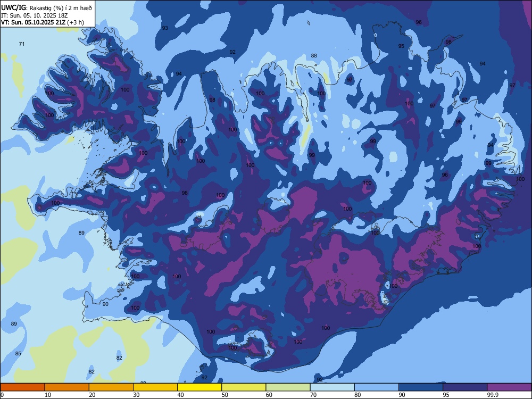The image size is (532, 399).
Task: Click the 60–70 pale green legend swatch
Action: click(288, 387)
